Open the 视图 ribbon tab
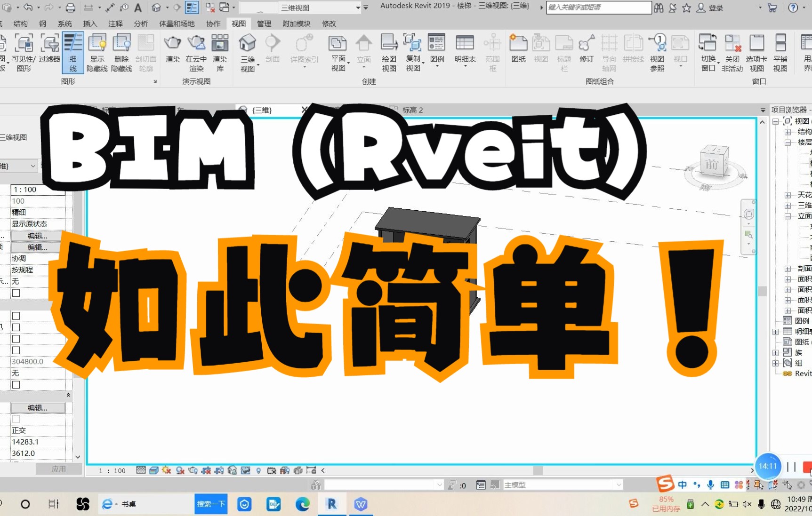812x516 pixels. coord(239,24)
